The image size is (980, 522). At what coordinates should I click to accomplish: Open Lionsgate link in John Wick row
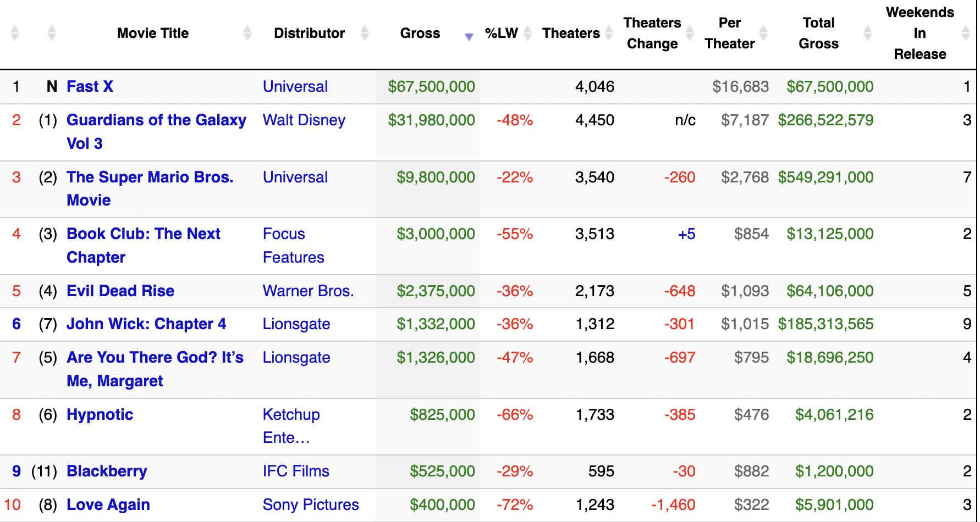pos(296,324)
